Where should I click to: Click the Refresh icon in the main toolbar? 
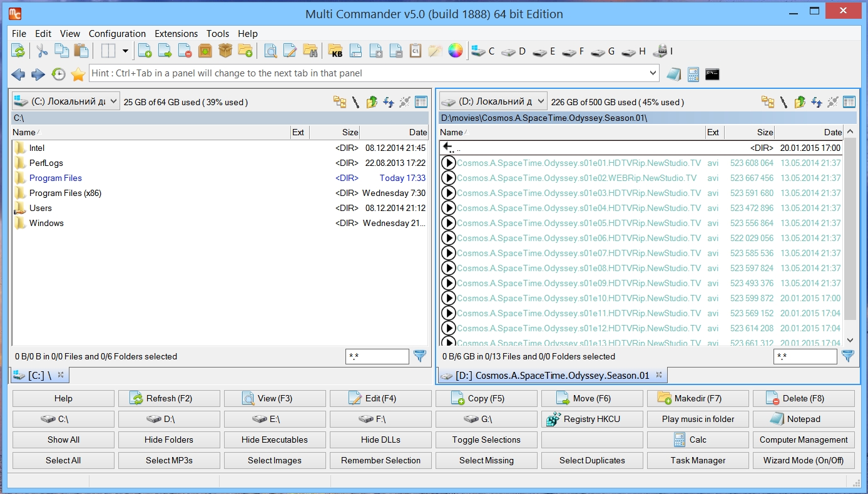[x=19, y=51]
